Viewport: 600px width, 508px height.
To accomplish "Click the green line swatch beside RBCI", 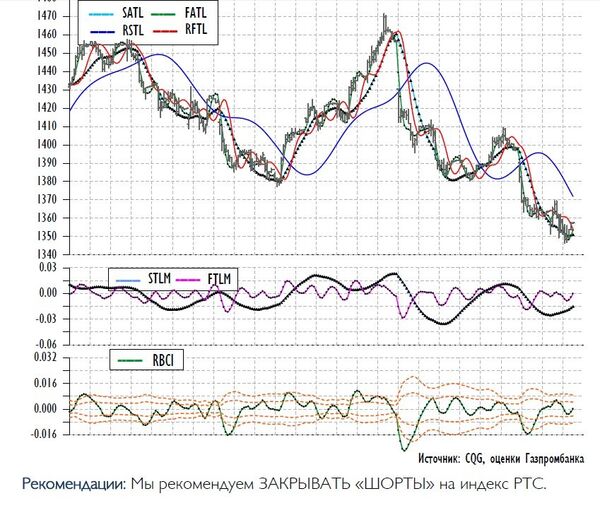I will [x=127, y=357].
